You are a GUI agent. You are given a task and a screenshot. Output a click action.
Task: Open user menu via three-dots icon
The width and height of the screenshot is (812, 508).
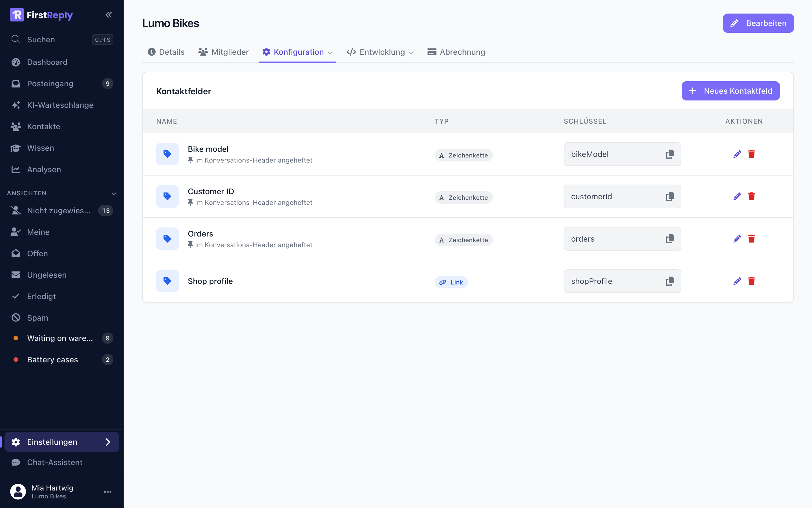[108, 492]
